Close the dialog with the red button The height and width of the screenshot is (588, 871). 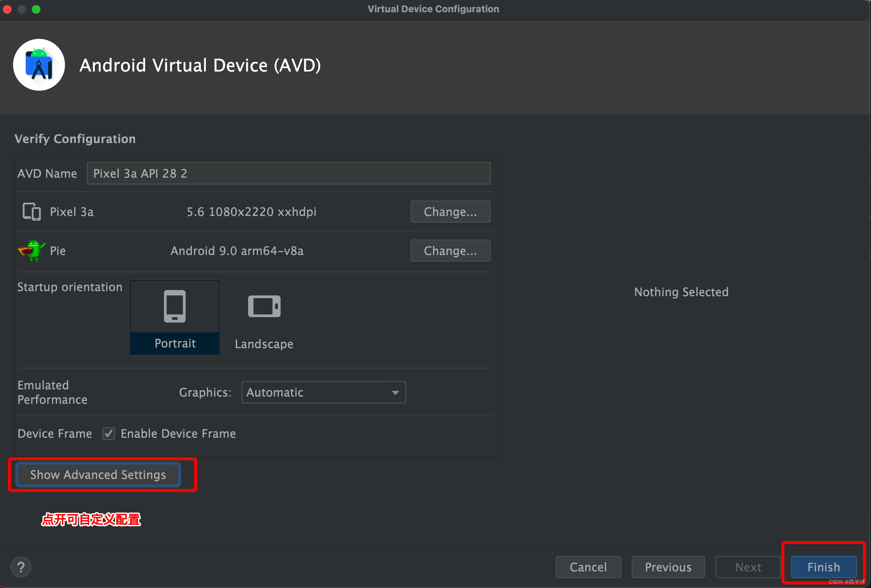click(7, 9)
